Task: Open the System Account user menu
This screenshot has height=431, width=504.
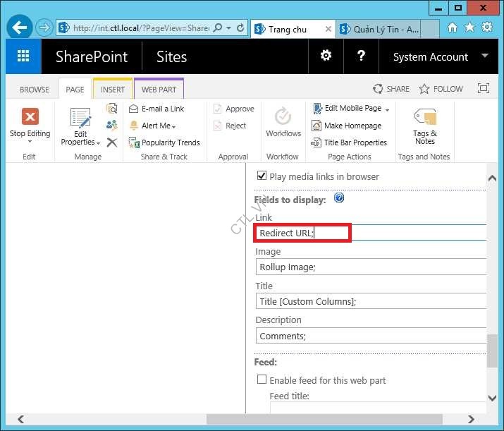Action: click(484, 56)
